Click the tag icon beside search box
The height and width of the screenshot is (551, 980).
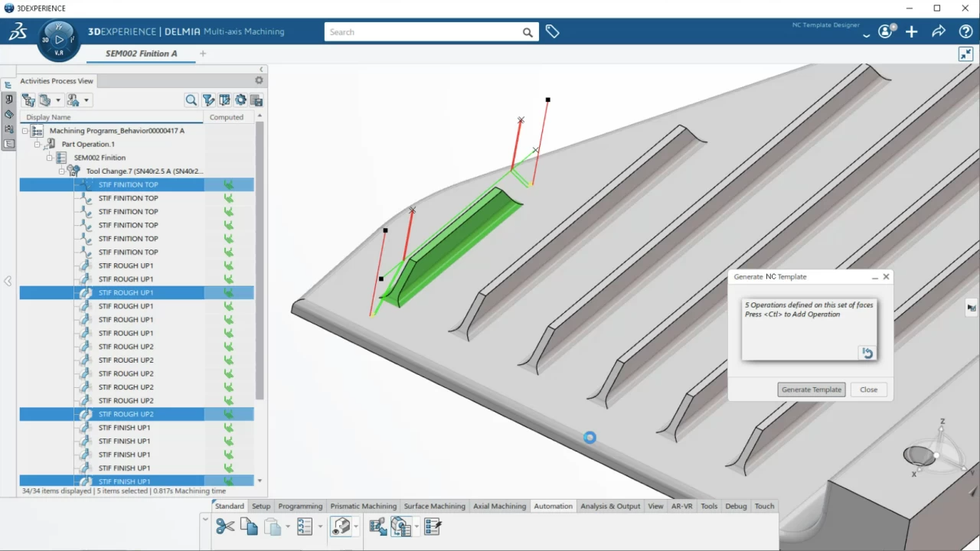552,32
